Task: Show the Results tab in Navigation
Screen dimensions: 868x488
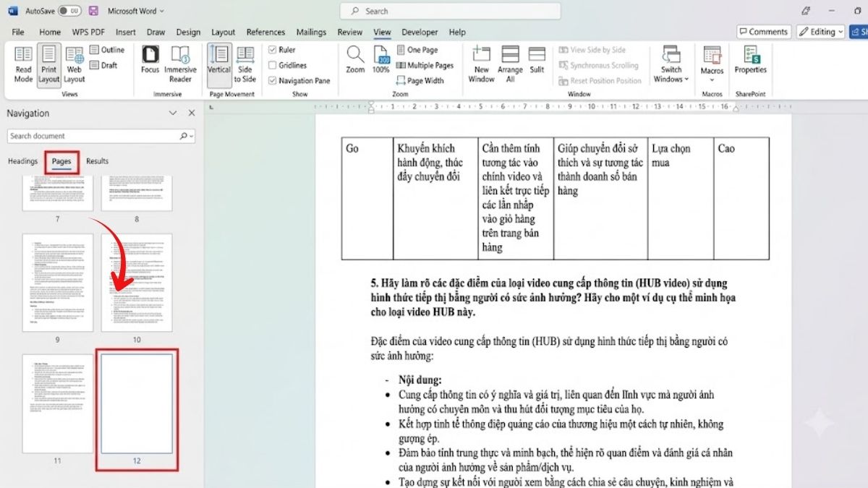Action: click(97, 161)
